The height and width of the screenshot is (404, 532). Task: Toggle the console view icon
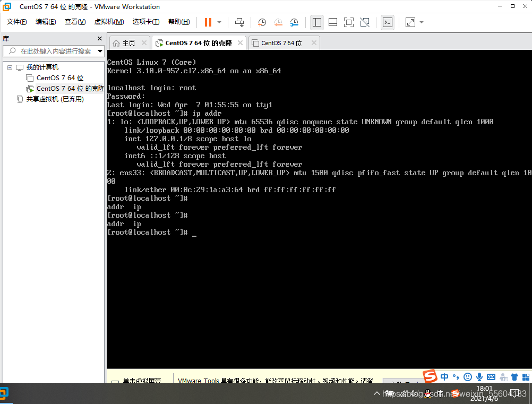tap(388, 22)
